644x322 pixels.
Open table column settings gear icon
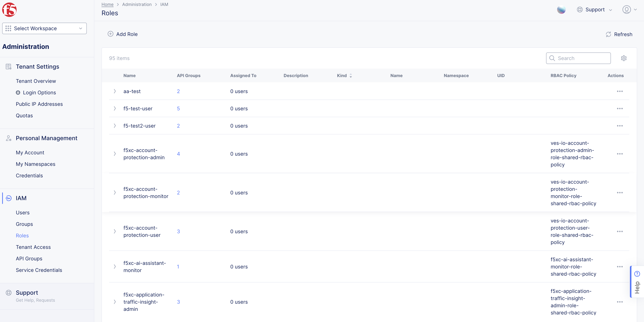pos(624,58)
